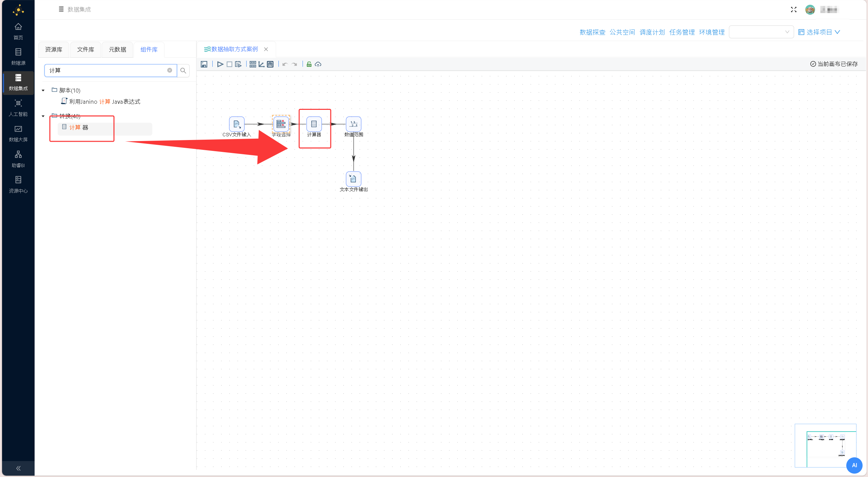Open 助睿BI in left sidebar

point(18,159)
